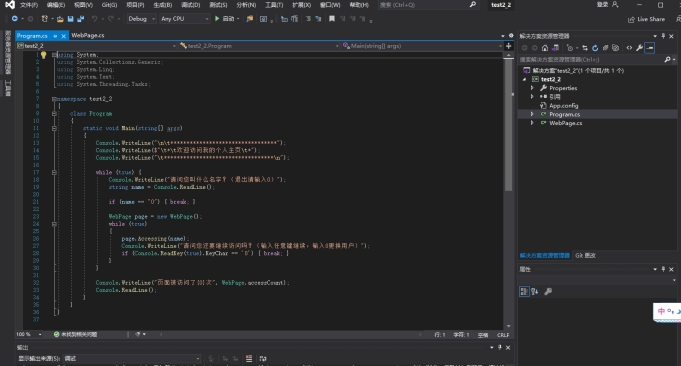Screen dimensions: 681x366
Task: Click the Sync with Active Document icon
Action: coord(585,48)
